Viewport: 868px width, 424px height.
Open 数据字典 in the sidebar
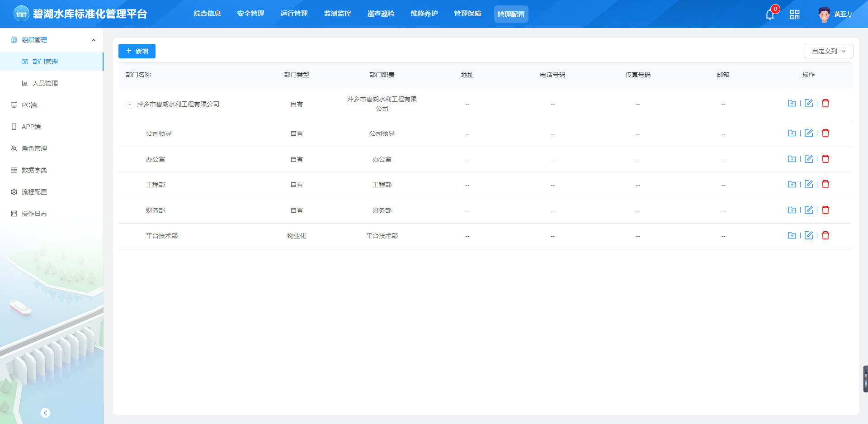(52, 170)
